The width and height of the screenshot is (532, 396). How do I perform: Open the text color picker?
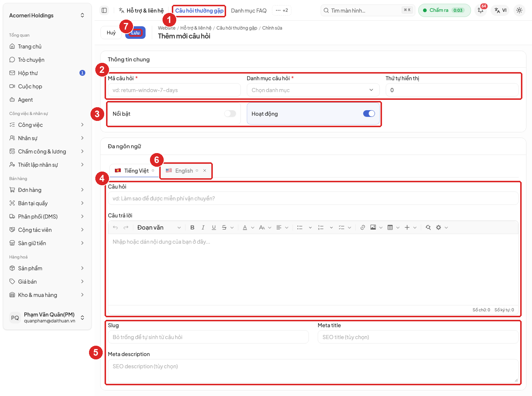pyautogui.click(x=245, y=227)
